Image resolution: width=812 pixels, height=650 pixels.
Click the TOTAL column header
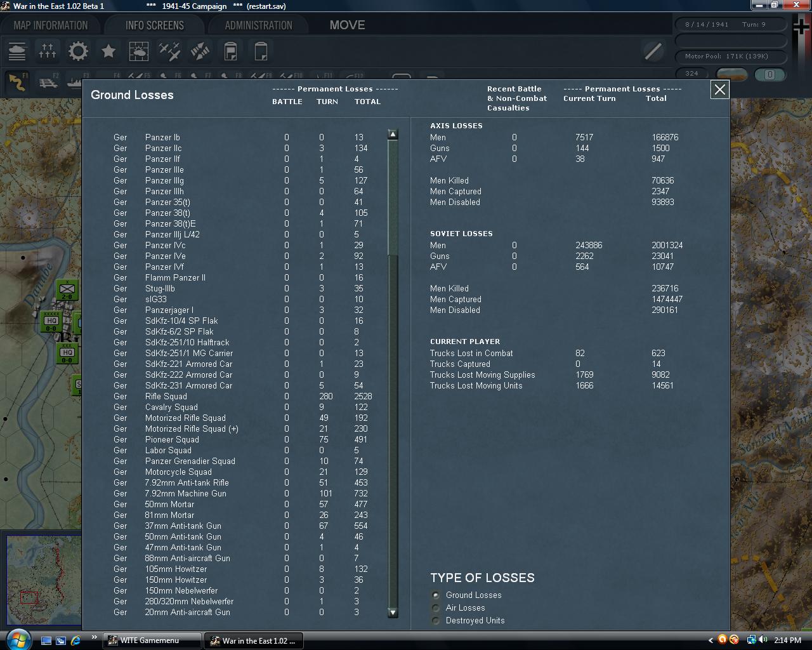point(367,102)
